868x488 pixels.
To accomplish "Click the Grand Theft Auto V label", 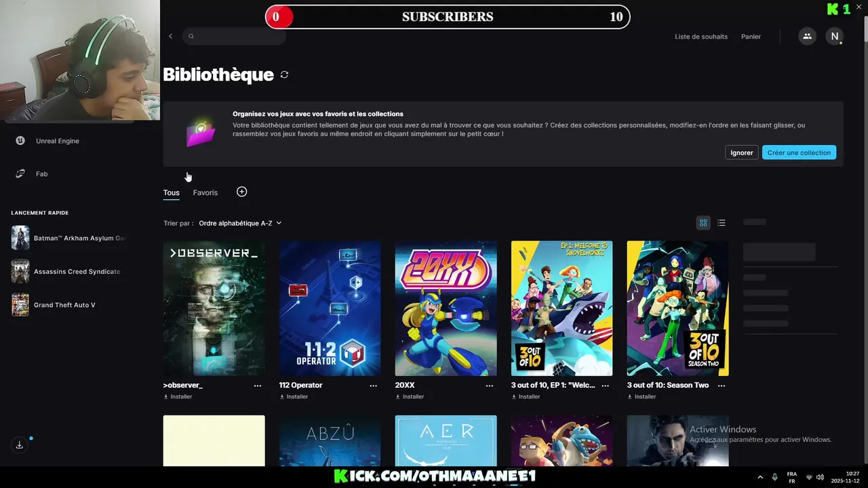I will coord(64,305).
